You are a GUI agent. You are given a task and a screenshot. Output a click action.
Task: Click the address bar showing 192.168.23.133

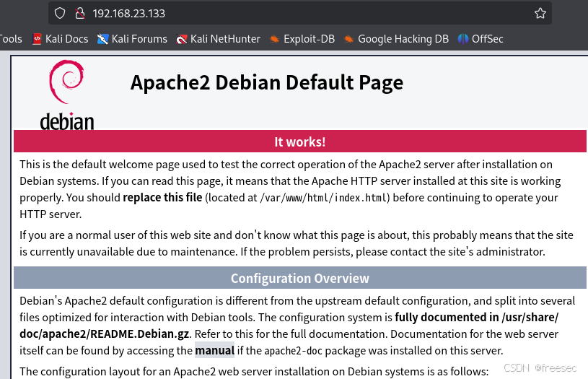click(x=299, y=13)
